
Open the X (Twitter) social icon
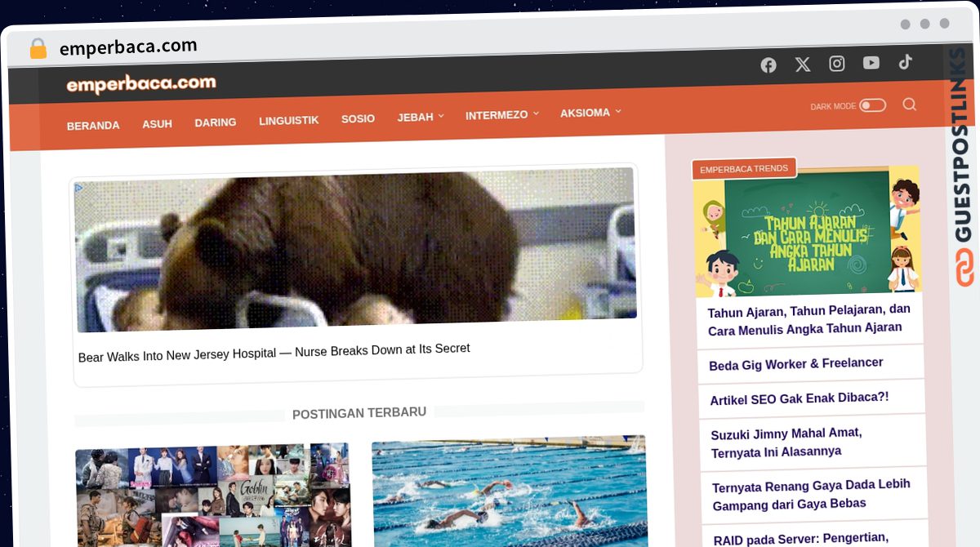tap(803, 64)
